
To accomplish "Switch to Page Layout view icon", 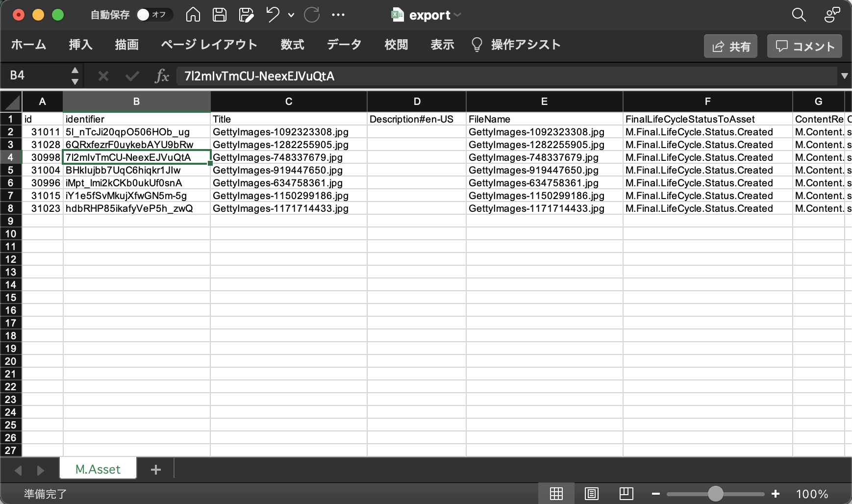I will [x=592, y=494].
